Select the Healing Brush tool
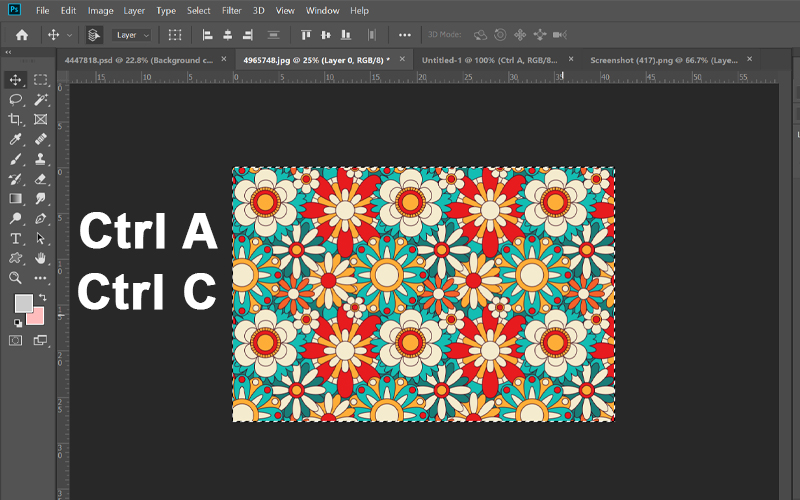The image size is (800, 500). [x=40, y=139]
